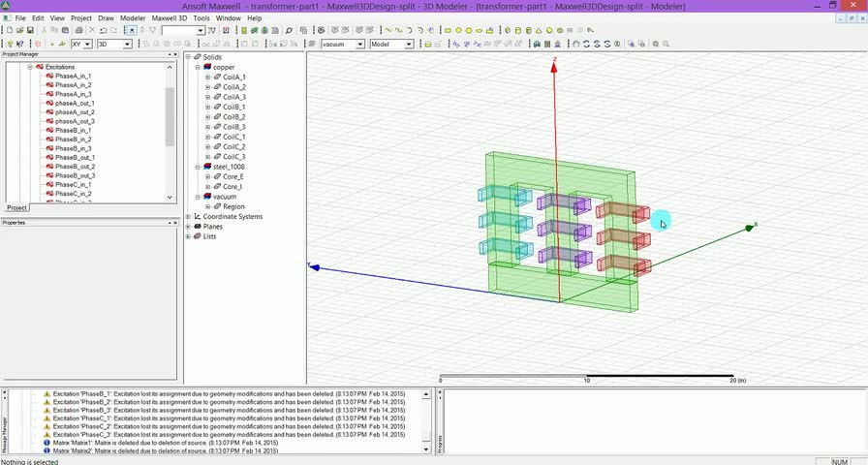Select CoilC_3 in the model tree
The width and height of the screenshot is (868, 465).
[234, 157]
